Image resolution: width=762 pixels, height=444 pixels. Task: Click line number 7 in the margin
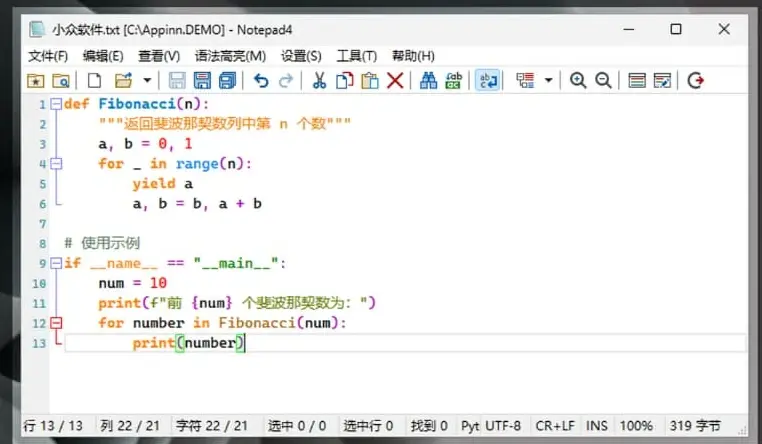click(x=42, y=224)
